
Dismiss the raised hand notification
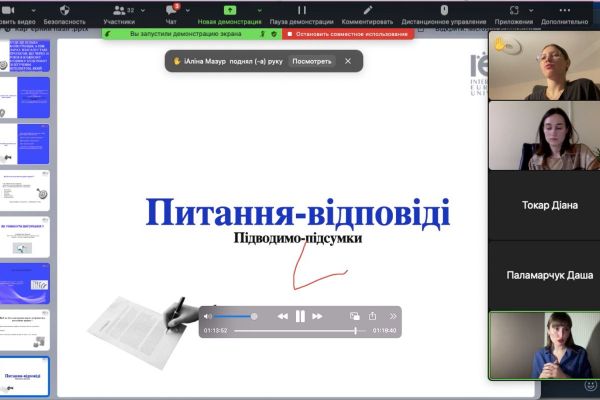pyautogui.click(x=348, y=61)
